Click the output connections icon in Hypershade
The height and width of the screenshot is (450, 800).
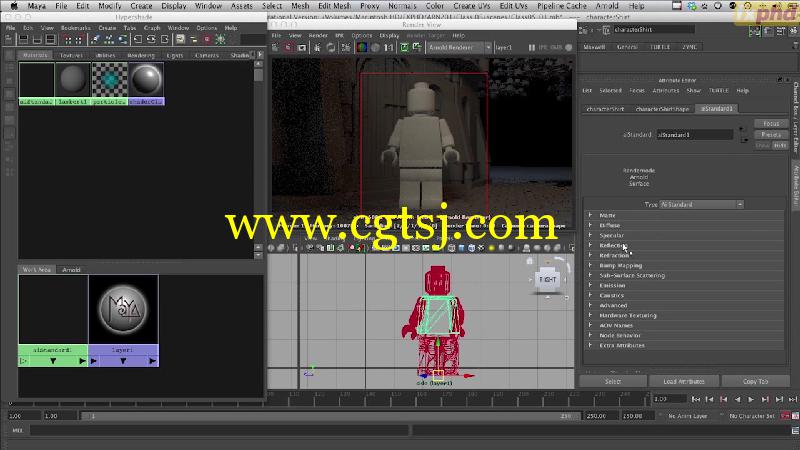[165, 39]
